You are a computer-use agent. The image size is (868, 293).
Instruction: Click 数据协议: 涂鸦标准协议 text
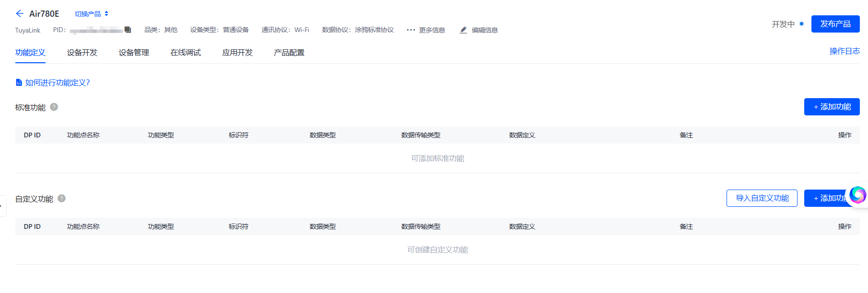(358, 30)
